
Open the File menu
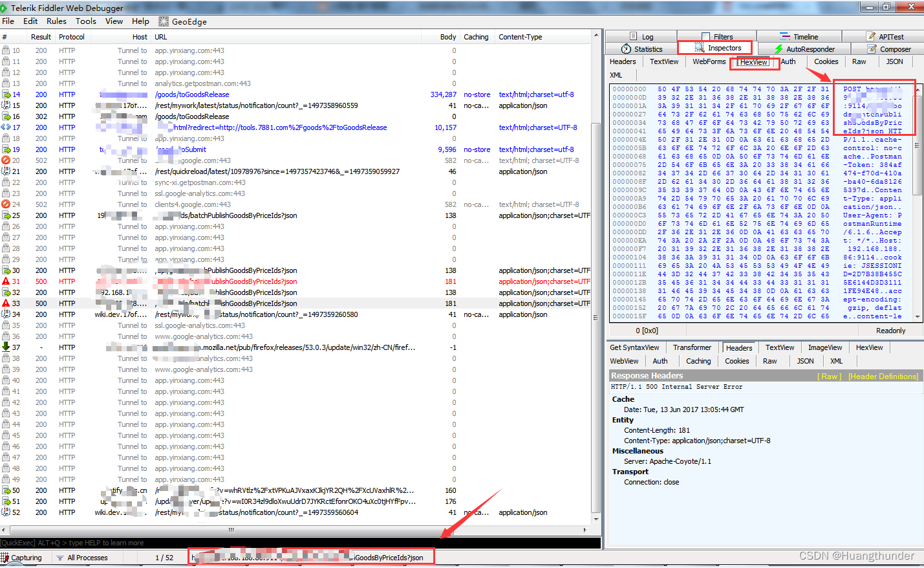tap(8, 21)
